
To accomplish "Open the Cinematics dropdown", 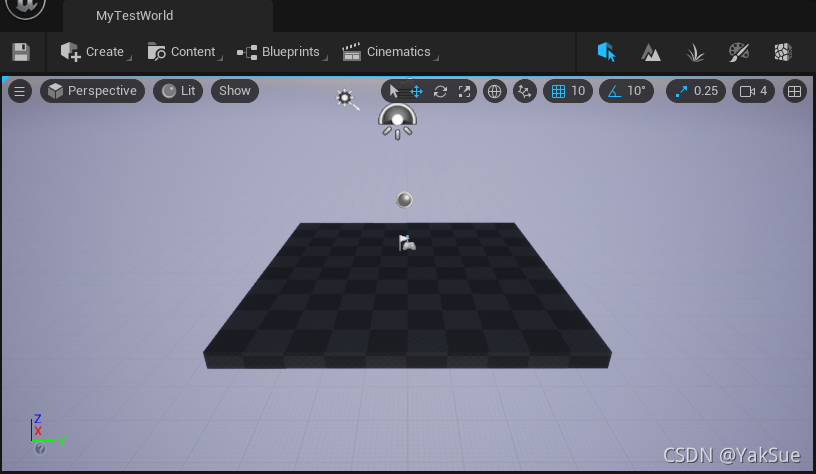I will pos(390,52).
